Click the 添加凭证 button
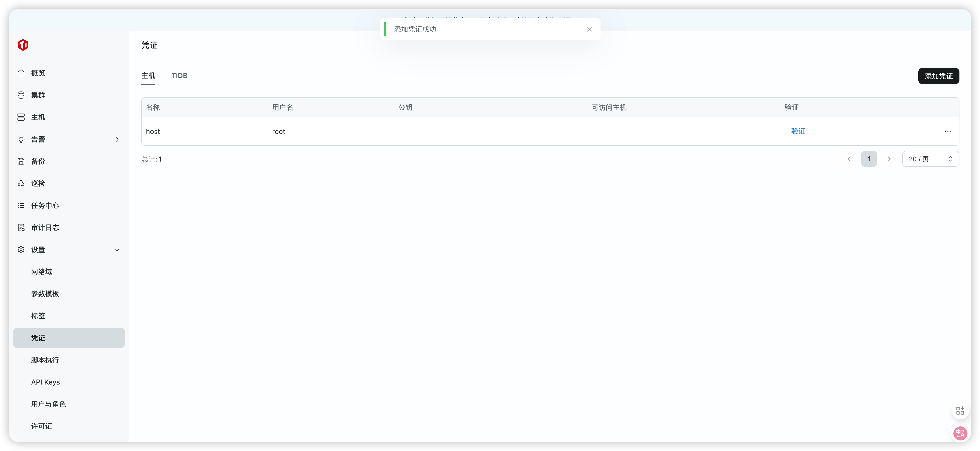Image resolution: width=980 pixels, height=451 pixels. [x=938, y=76]
